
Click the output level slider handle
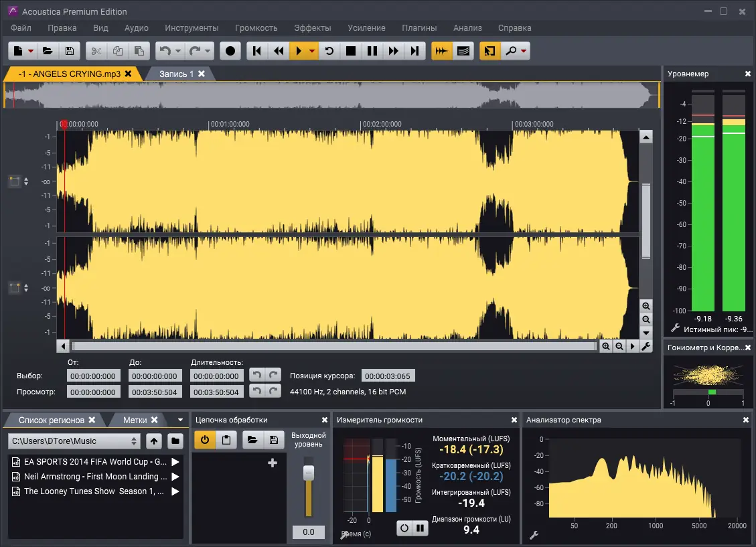tap(308, 473)
